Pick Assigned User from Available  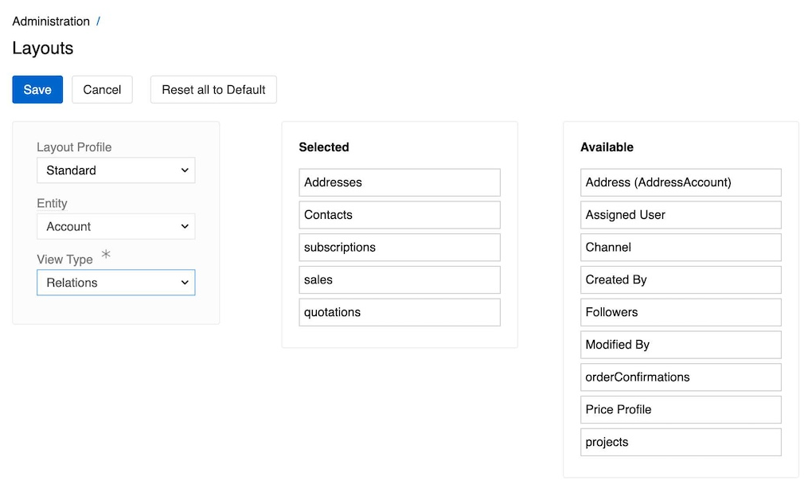coord(681,215)
